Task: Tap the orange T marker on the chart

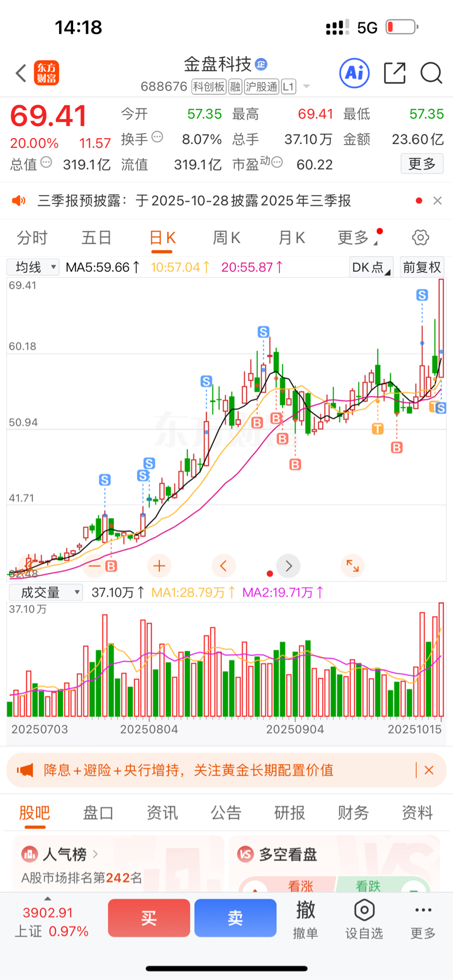Action: tap(377, 429)
